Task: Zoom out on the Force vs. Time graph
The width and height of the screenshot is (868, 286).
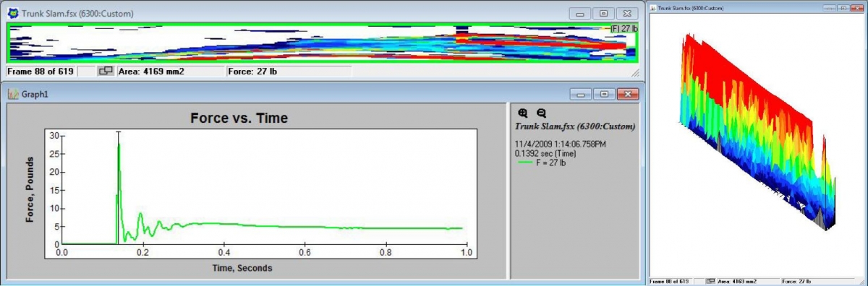Action: coord(540,113)
